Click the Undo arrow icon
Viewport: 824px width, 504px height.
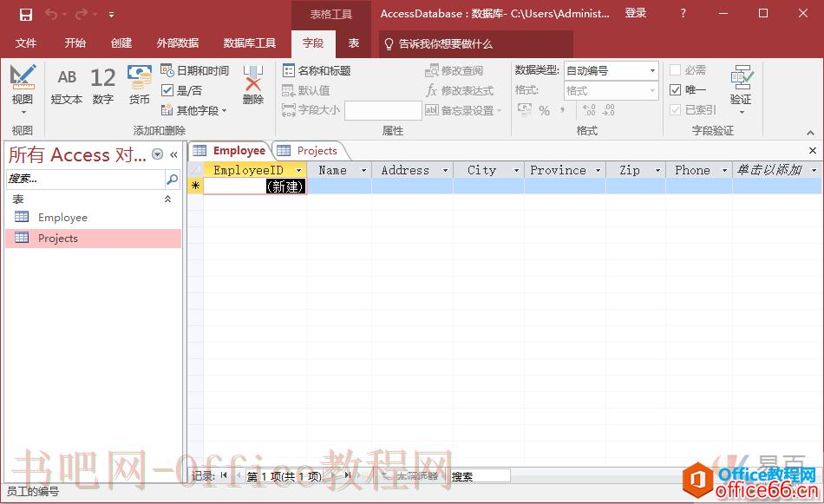(51, 15)
